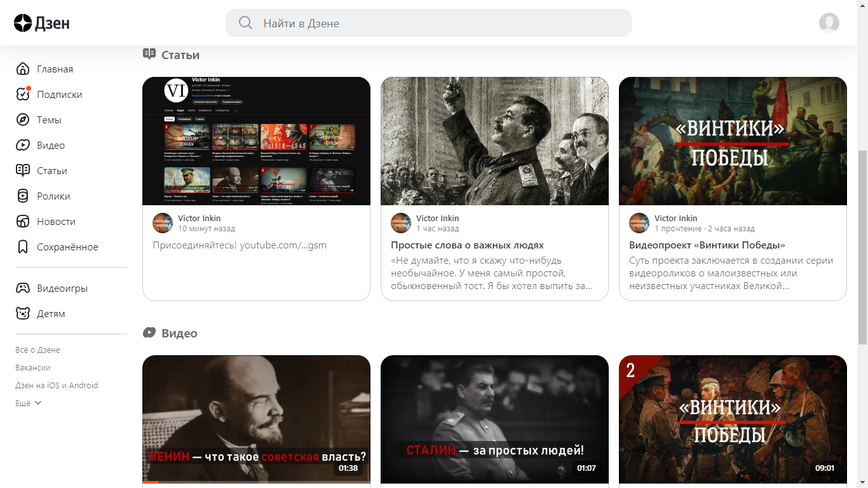868x488 pixels.
Task: Click the '1 час назад' timestamp
Action: 437,229
